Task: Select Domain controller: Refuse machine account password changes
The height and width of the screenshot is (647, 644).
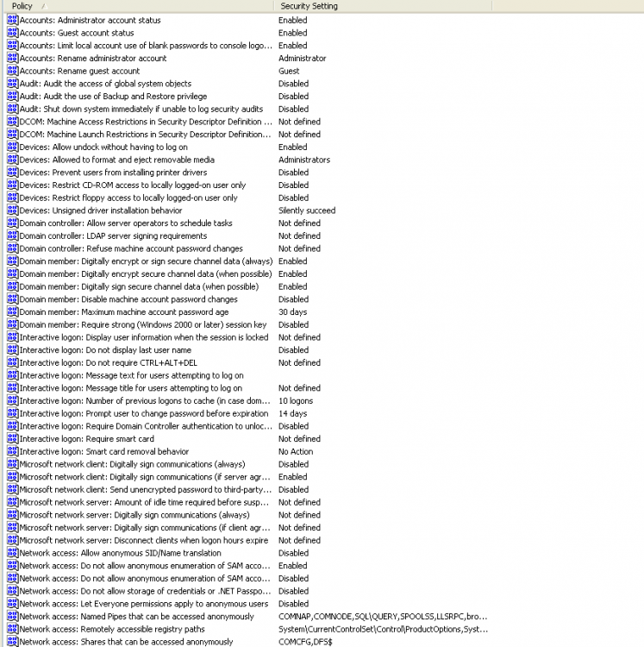Action: pyautogui.click(x=131, y=248)
